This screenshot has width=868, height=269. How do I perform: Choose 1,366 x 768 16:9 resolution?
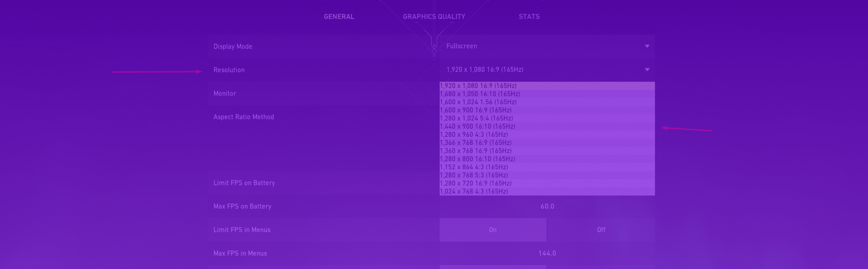pos(547,143)
